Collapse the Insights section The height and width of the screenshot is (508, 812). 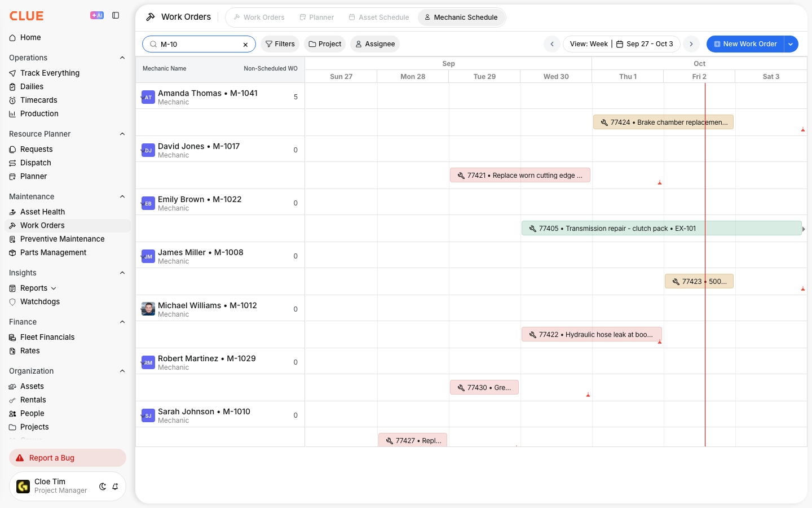[x=122, y=273]
